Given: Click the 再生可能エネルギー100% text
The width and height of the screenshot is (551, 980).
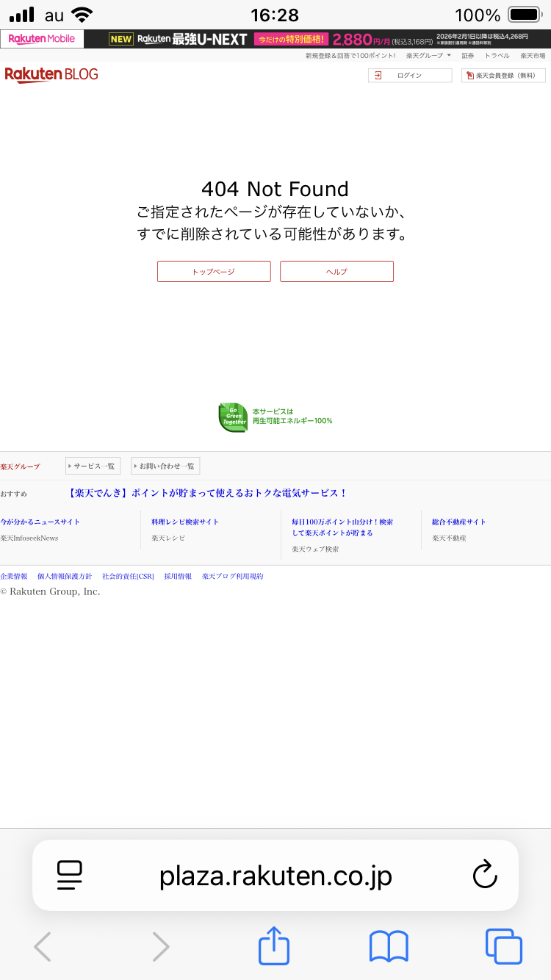Looking at the screenshot, I should [x=292, y=421].
